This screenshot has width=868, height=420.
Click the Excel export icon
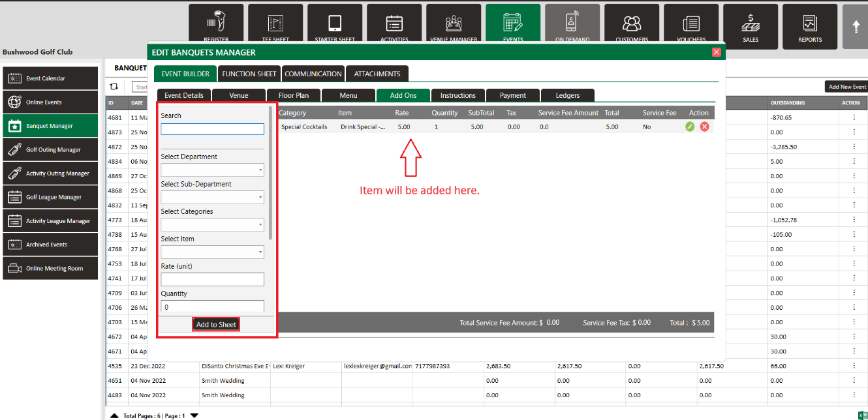[x=861, y=415]
